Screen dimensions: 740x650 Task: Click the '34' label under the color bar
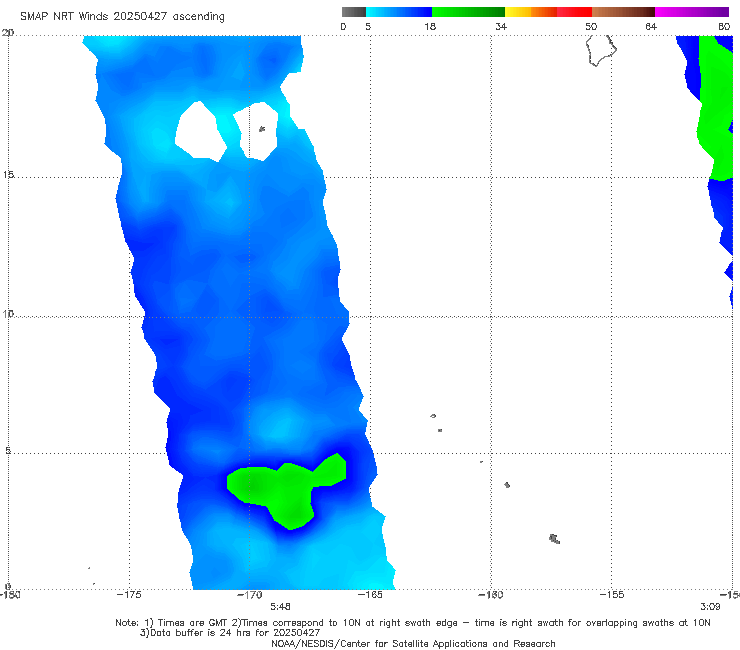(501, 26)
